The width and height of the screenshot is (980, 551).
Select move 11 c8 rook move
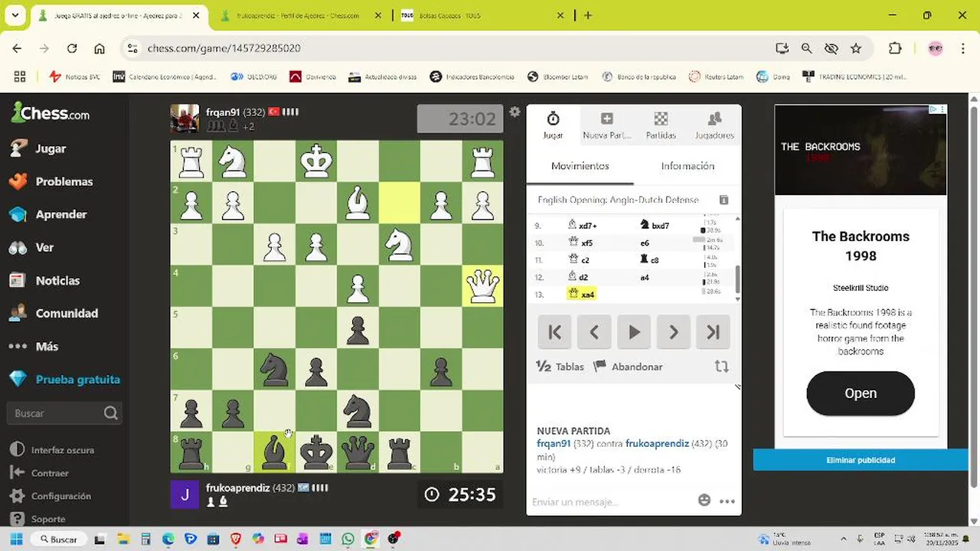(649, 260)
